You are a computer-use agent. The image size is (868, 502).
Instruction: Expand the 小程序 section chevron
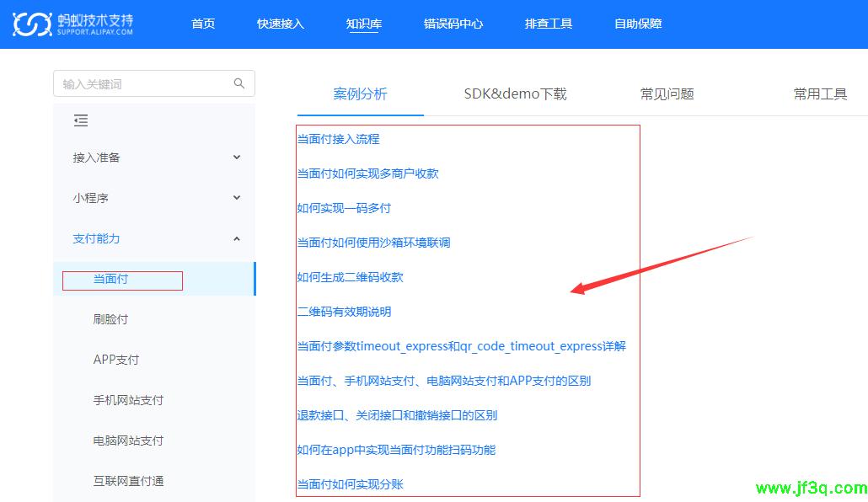[237, 198]
